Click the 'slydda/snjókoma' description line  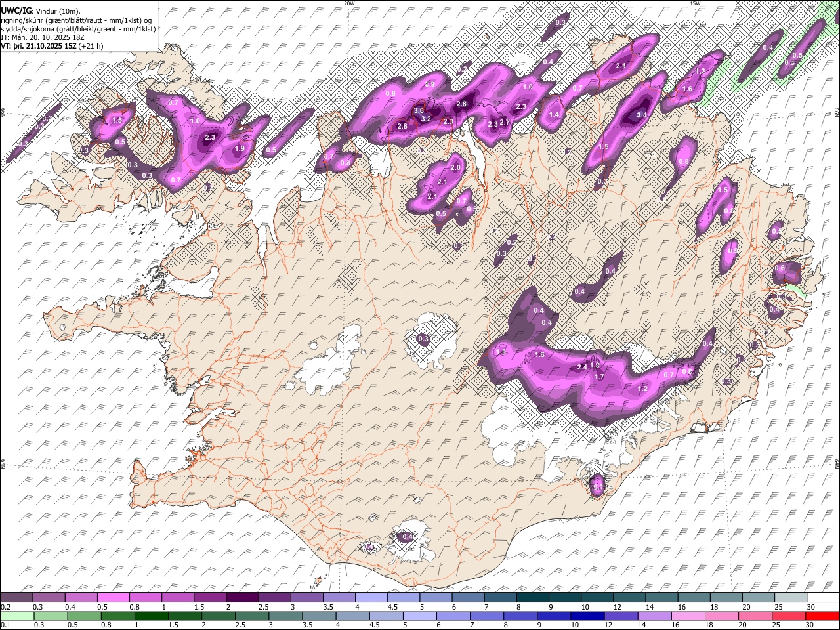click(78, 29)
